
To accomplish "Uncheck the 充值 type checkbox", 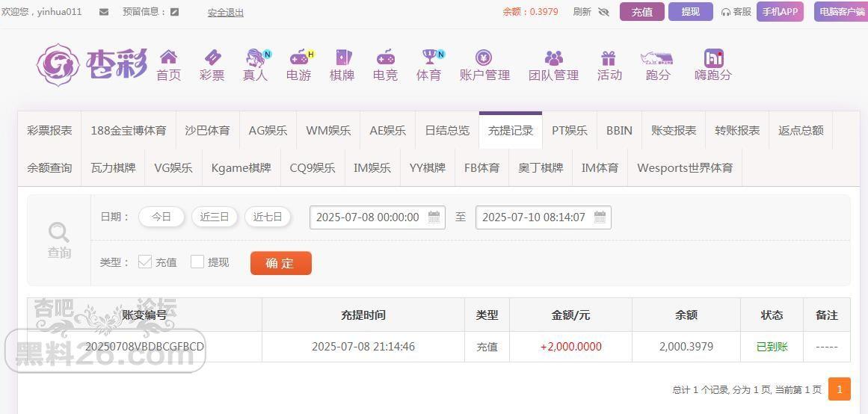I will coord(144,262).
